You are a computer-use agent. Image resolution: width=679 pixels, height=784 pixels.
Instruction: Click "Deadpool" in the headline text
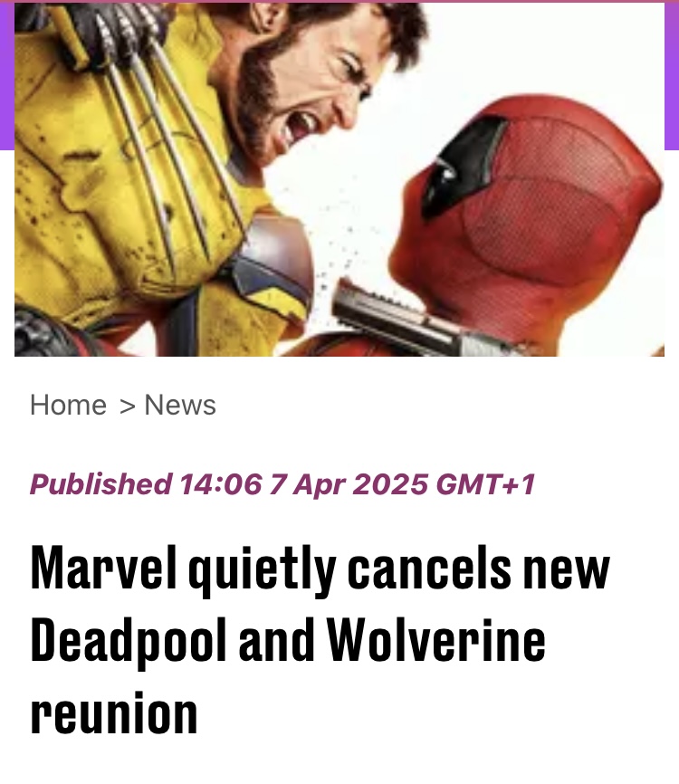(x=129, y=640)
